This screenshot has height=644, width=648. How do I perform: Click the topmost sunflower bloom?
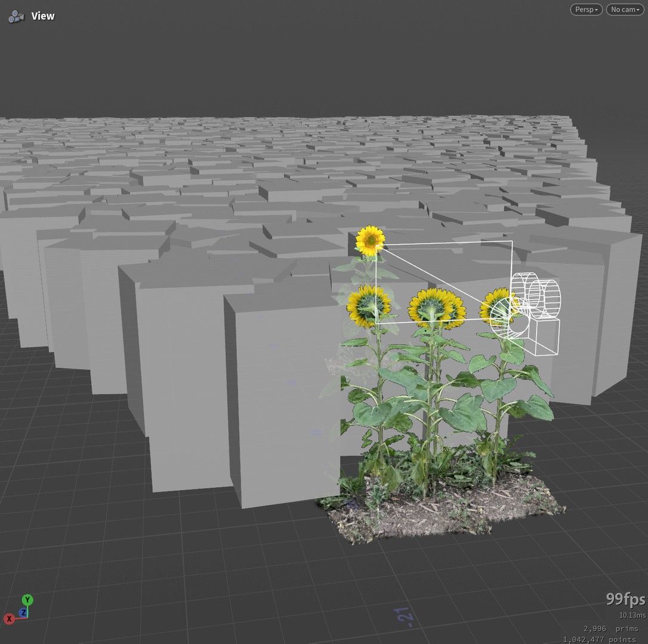click(371, 240)
